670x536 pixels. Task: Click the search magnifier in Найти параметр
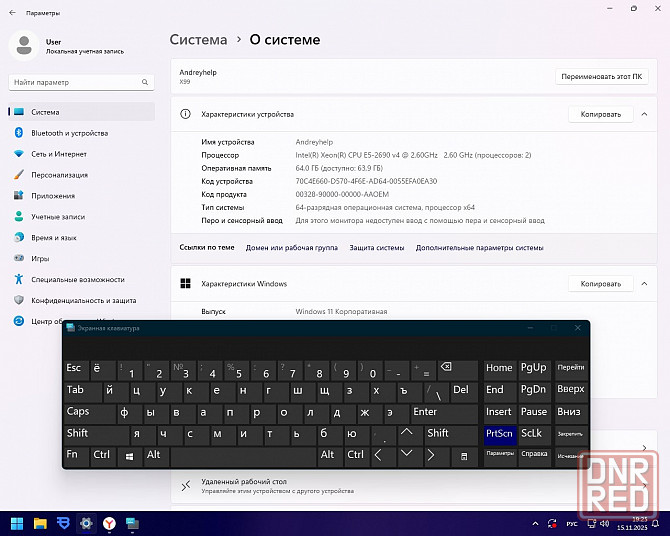pos(145,82)
